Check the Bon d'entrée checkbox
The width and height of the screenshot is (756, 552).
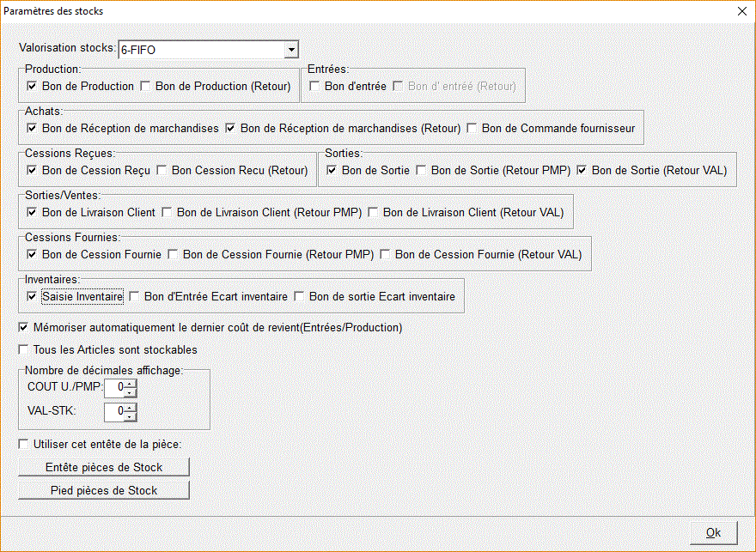tap(314, 86)
